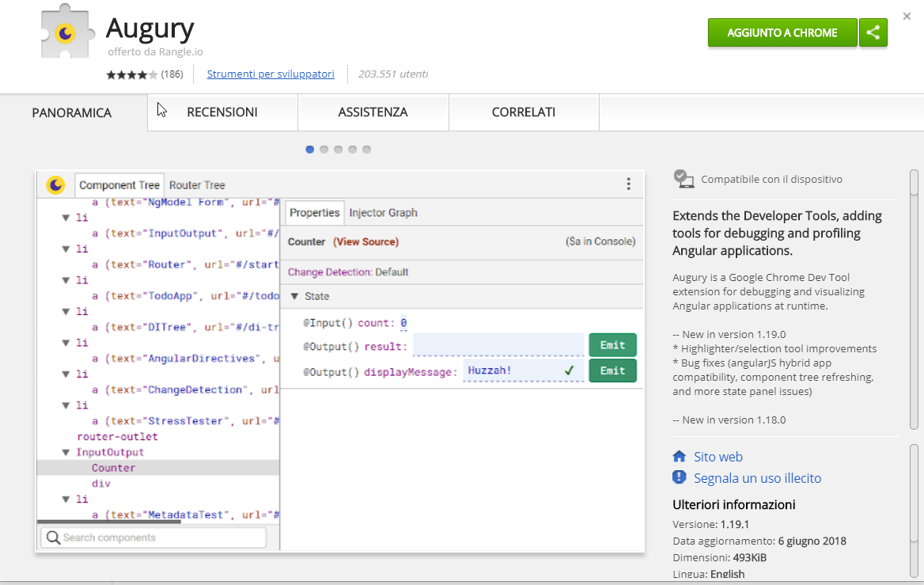The image size is (924, 585).
Task: Switch to the ASSISTENZA tab
Action: pos(373,112)
